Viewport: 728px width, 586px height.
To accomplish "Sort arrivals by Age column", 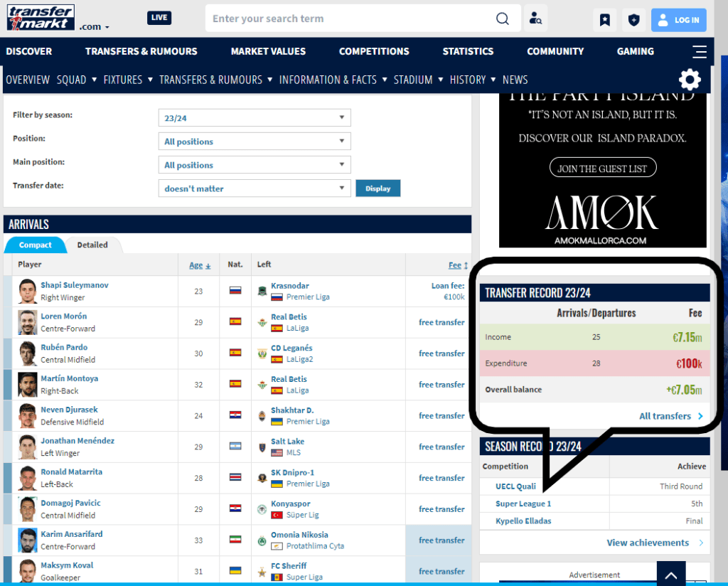I will (x=200, y=265).
